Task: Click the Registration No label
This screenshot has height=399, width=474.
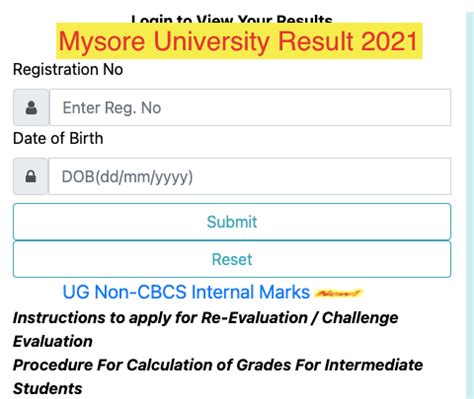Action: [68, 70]
